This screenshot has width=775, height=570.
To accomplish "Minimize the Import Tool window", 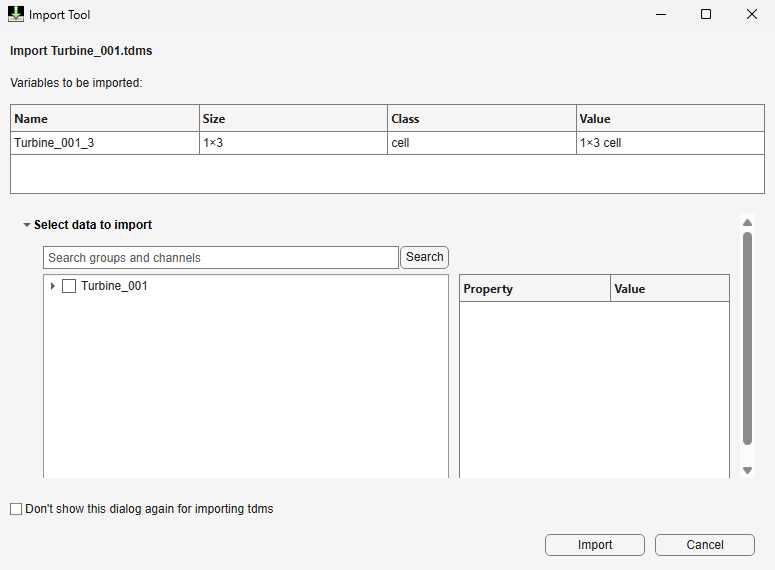I will pyautogui.click(x=661, y=14).
